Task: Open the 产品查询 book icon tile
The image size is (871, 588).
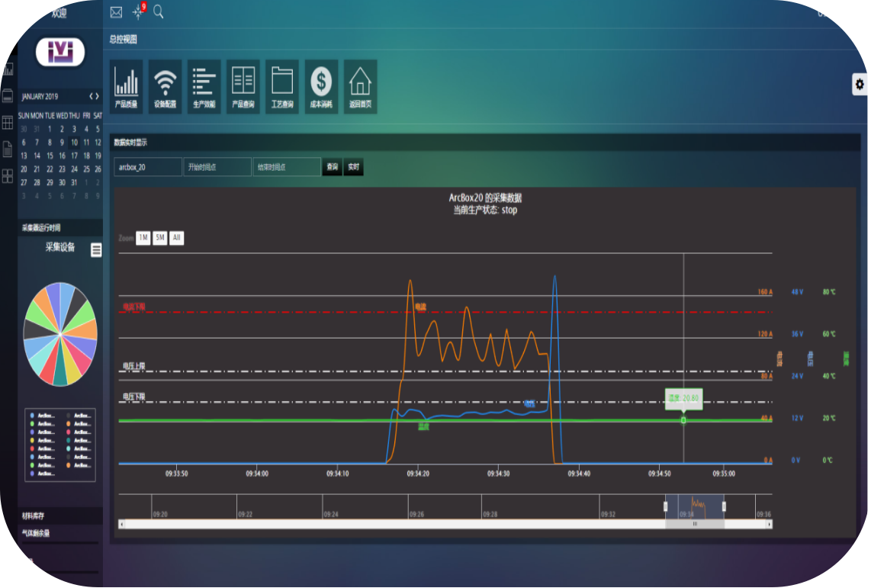Action: [x=243, y=86]
